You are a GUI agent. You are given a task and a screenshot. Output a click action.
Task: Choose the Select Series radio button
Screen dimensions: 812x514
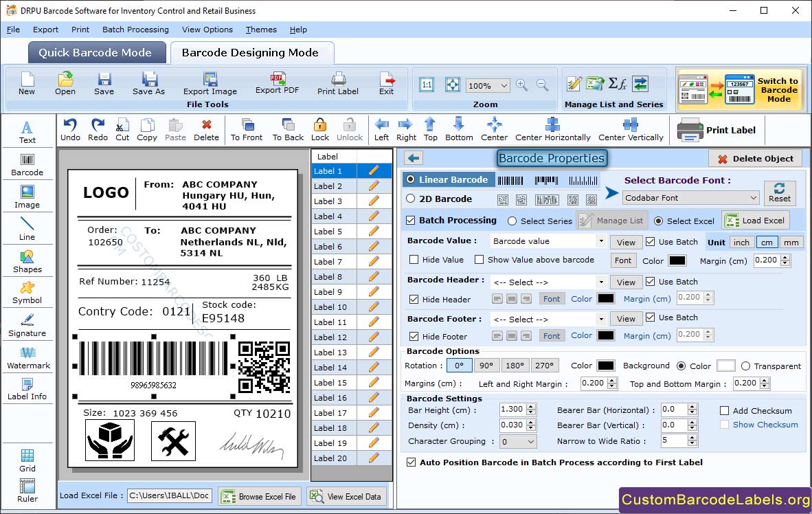(x=512, y=221)
